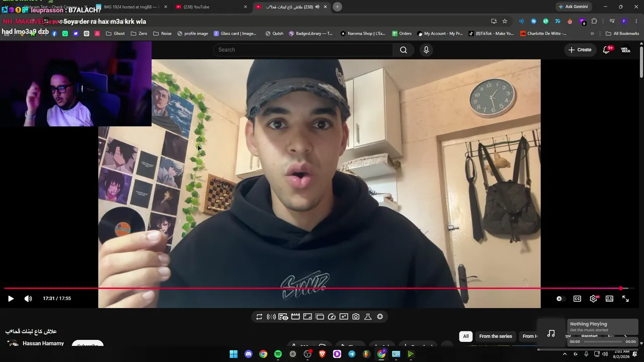Select the All filter chip

pyautogui.click(x=466, y=336)
